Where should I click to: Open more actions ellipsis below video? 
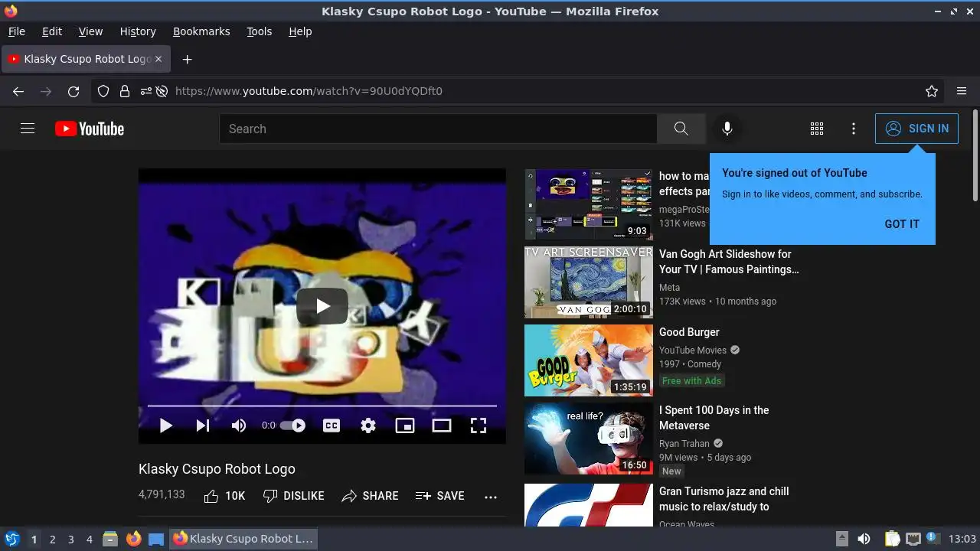point(491,497)
